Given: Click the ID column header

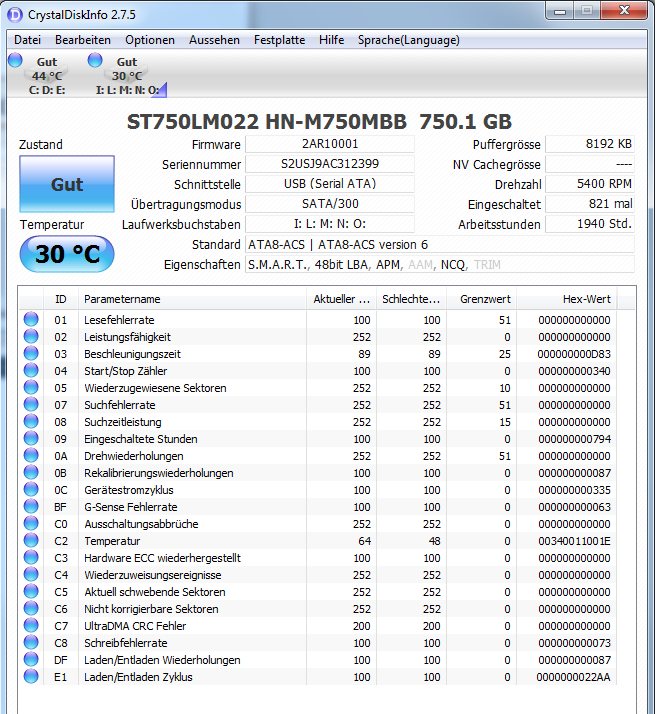Looking at the screenshot, I should point(61,299).
